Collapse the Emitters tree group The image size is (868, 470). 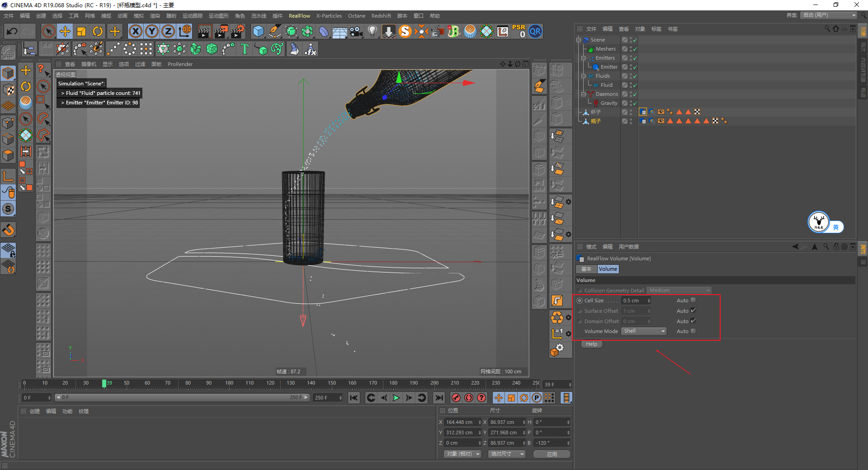584,58
